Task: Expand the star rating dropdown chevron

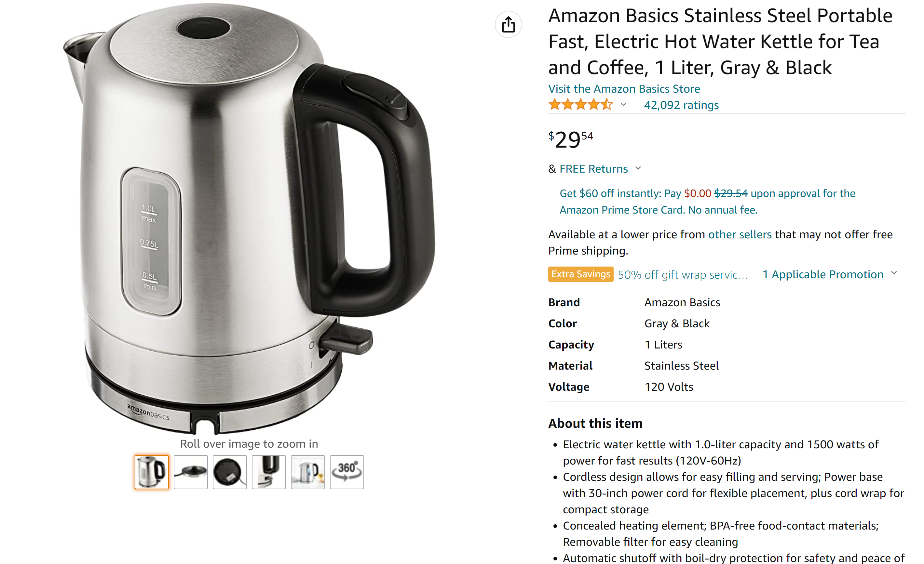Action: [x=623, y=105]
